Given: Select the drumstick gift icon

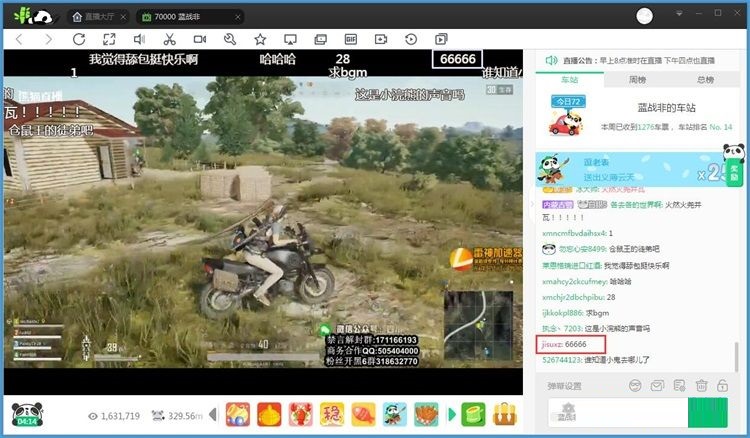Looking at the screenshot, I should coord(427,413).
